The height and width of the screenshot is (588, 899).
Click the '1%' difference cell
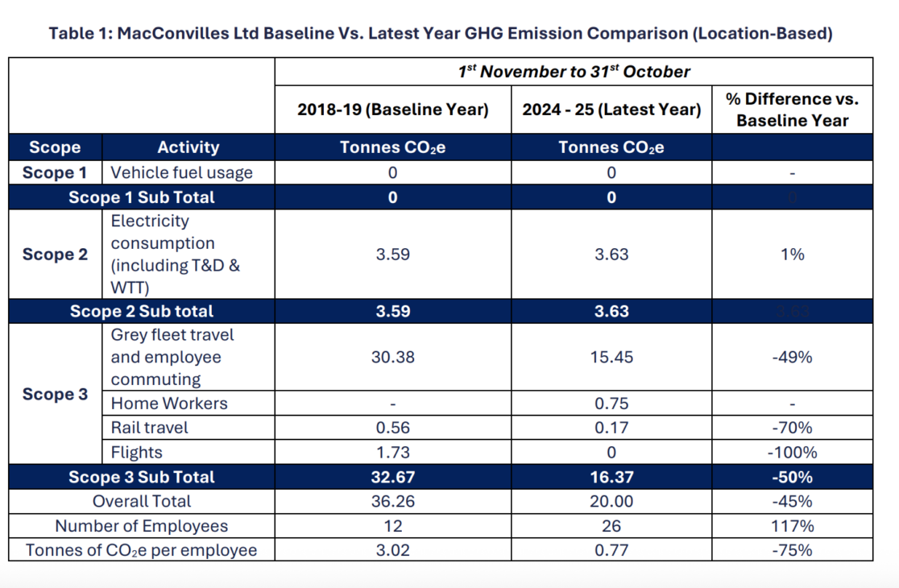coord(793,254)
